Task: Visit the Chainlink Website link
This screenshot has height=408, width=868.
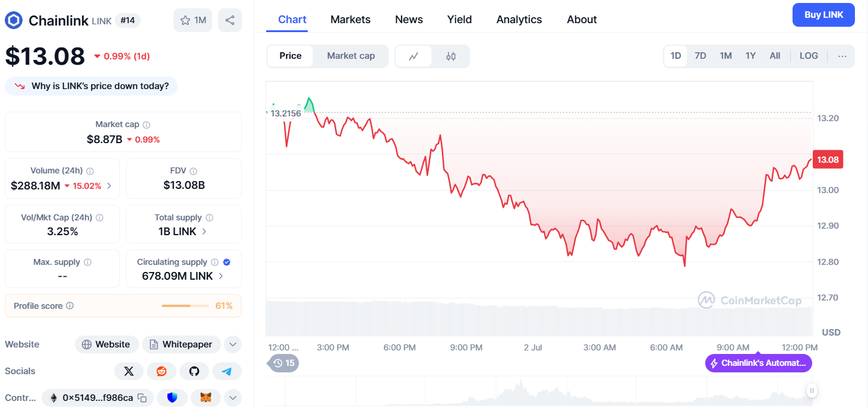Action: click(x=106, y=344)
